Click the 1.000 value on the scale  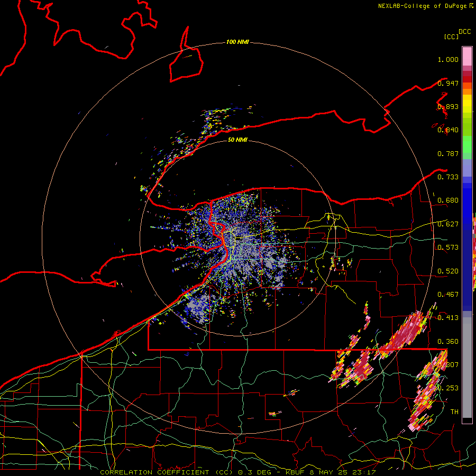point(448,59)
